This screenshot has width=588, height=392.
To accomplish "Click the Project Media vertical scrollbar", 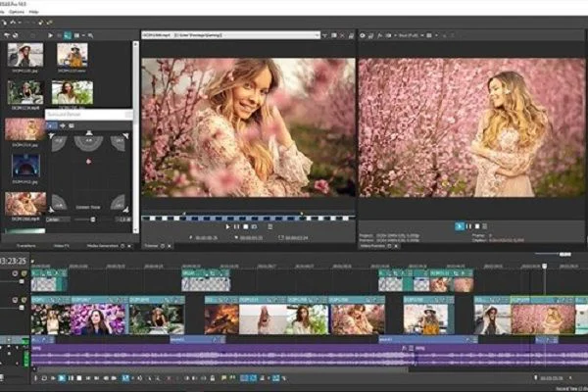I will (x=136, y=137).
